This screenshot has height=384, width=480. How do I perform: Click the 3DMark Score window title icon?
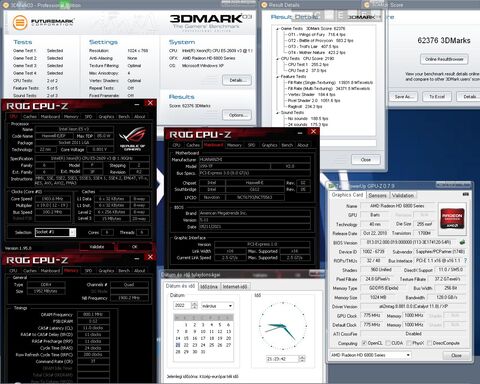pyautogui.click(x=367, y=5)
